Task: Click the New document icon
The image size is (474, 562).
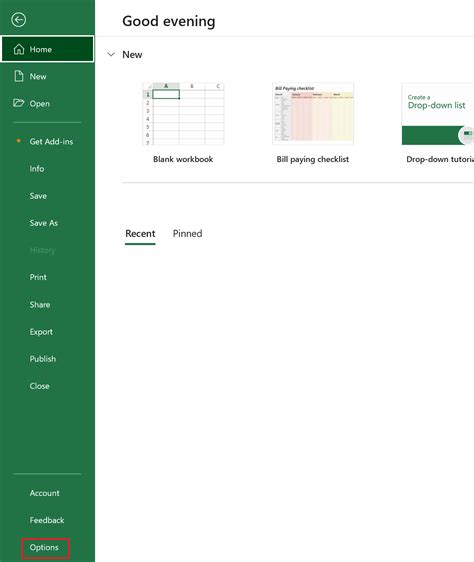Action: tap(19, 76)
